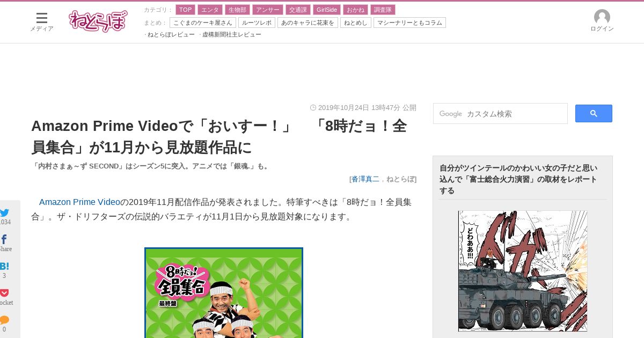Open ねとめし collection
The image size is (644, 338).
pyautogui.click(x=356, y=23)
